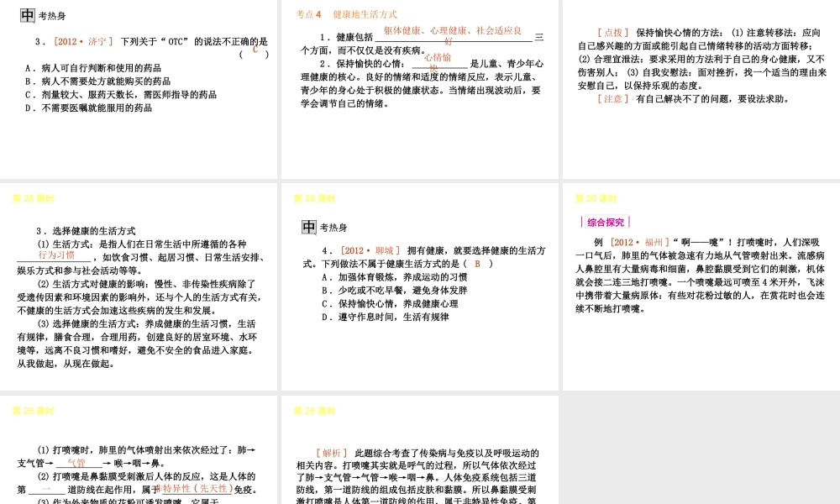This screenshot has width=840, height=504.
Task: Select option B．病人不需要处方就能购买的药品
Action: (x=97, y=81)
